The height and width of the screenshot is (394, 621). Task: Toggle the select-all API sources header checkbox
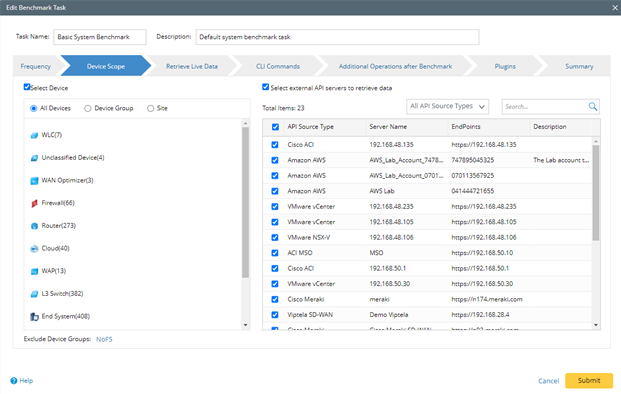(275, 127)
